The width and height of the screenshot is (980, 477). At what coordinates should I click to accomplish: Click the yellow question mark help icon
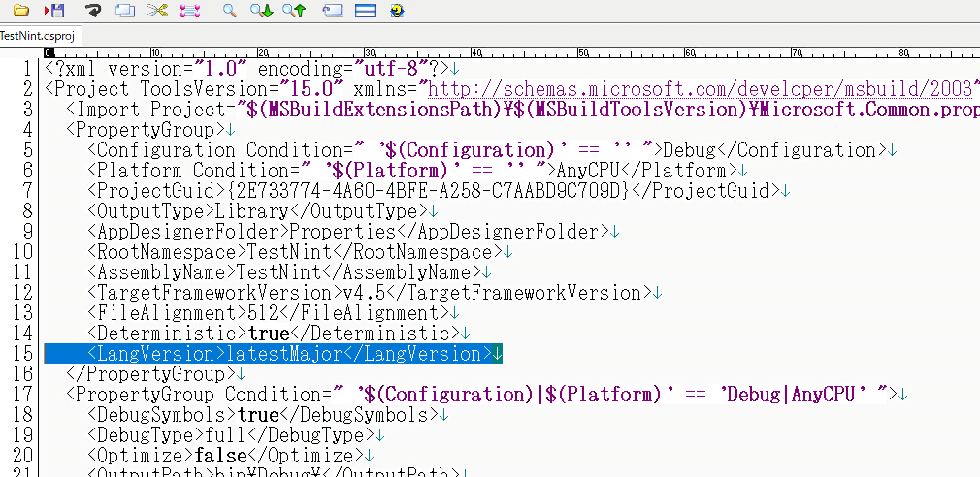coord(397,10)
